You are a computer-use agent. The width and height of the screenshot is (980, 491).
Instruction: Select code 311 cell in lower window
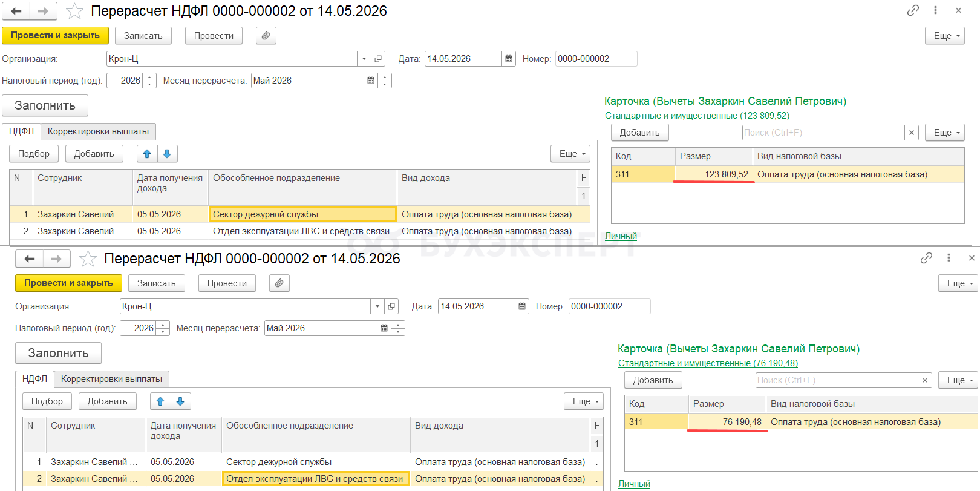(656, 422)
